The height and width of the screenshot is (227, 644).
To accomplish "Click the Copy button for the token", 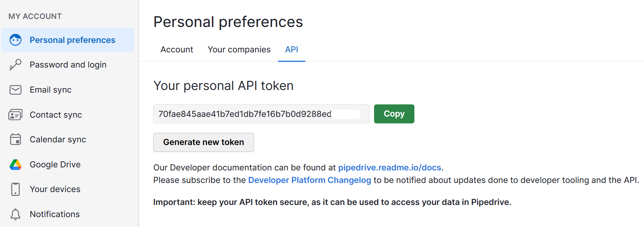I will pyautogui.click(x=394, y=114).
